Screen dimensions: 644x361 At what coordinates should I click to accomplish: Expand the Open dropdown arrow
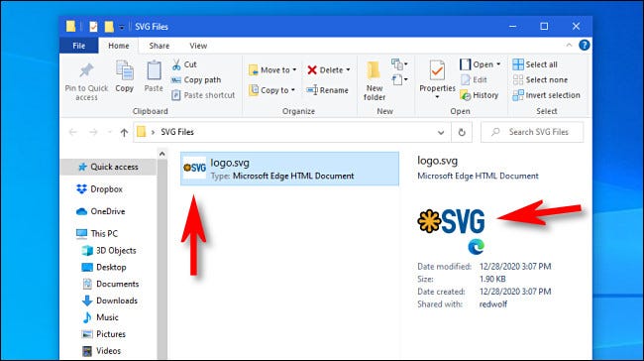(x=498, y=64)
